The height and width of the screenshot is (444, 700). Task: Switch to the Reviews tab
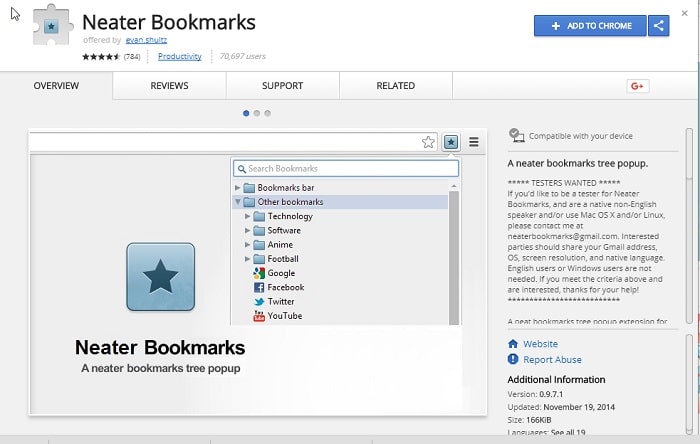pyautogui.click(x=169, y=86)
